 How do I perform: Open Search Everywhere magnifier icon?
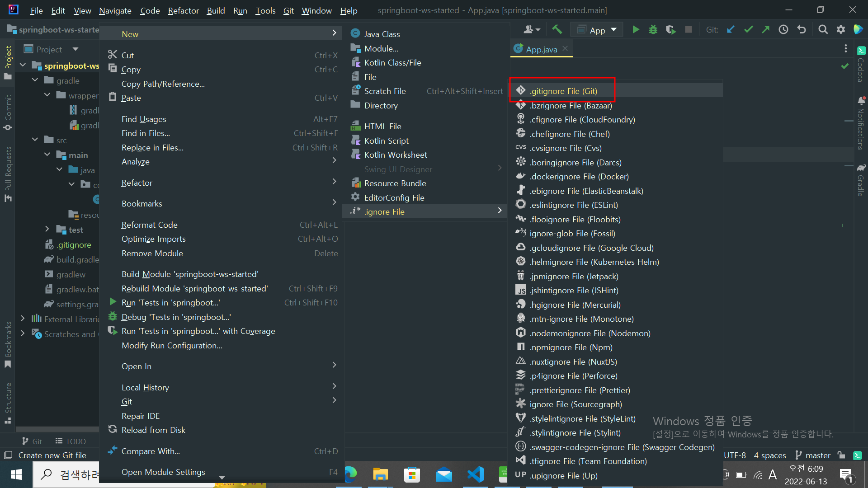[x=823, y=30]
